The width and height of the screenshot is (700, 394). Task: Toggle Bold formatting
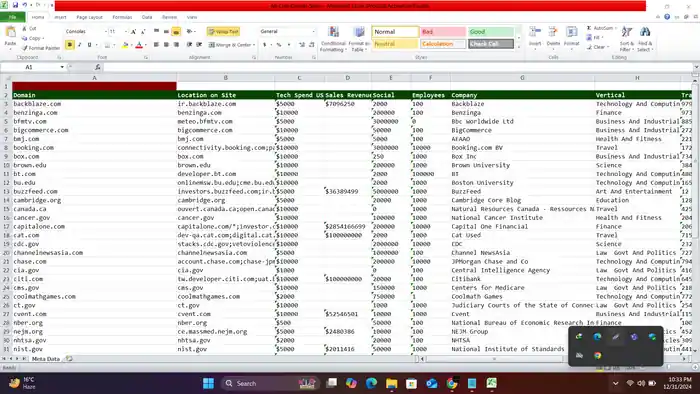[x=70, y=45]
